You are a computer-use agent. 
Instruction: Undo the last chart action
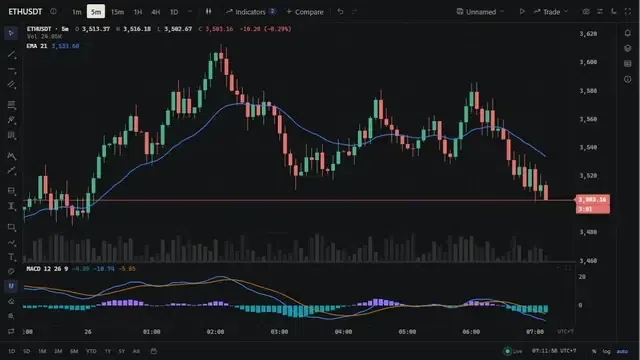point(340,11)
